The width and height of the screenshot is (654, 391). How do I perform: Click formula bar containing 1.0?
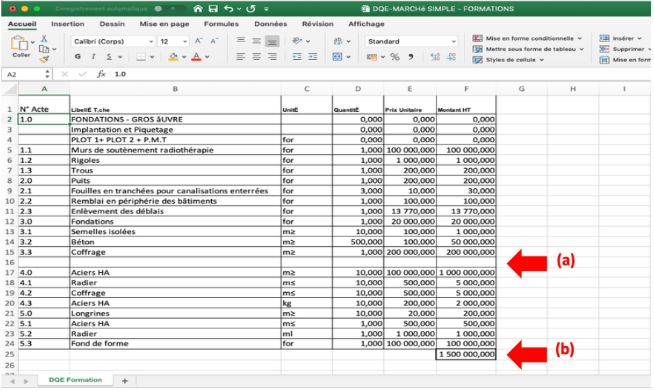pyautogui.click(x=380, y=74)
